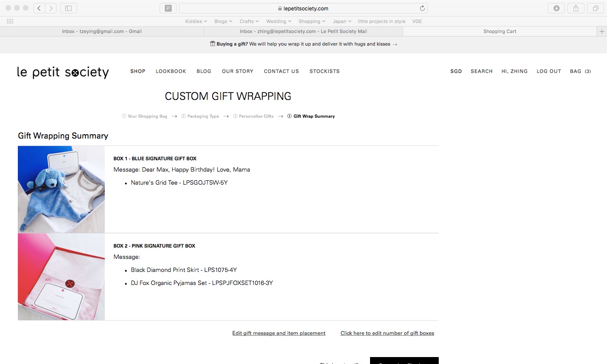Open the Safari share button
The width and height of the screenshot is (607, 364).
click(576, 8)
